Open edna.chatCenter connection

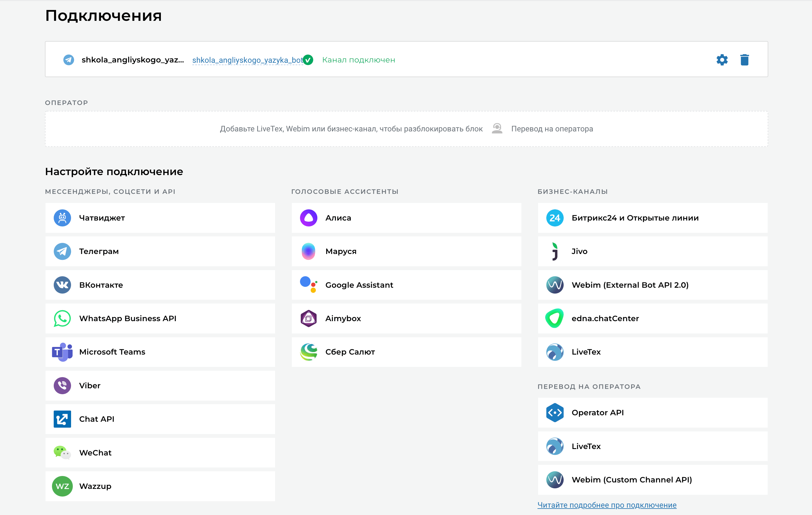(653, 318)
